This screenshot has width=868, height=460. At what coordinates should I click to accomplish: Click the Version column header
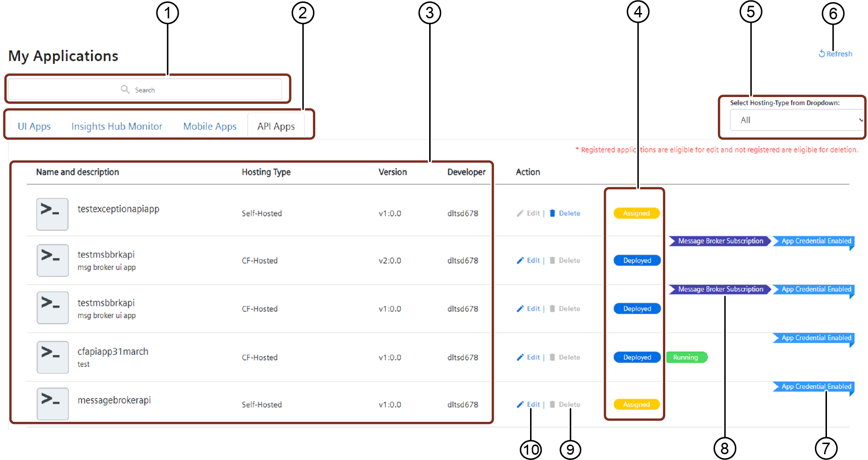pyautogui.click(x=392, y=172)
